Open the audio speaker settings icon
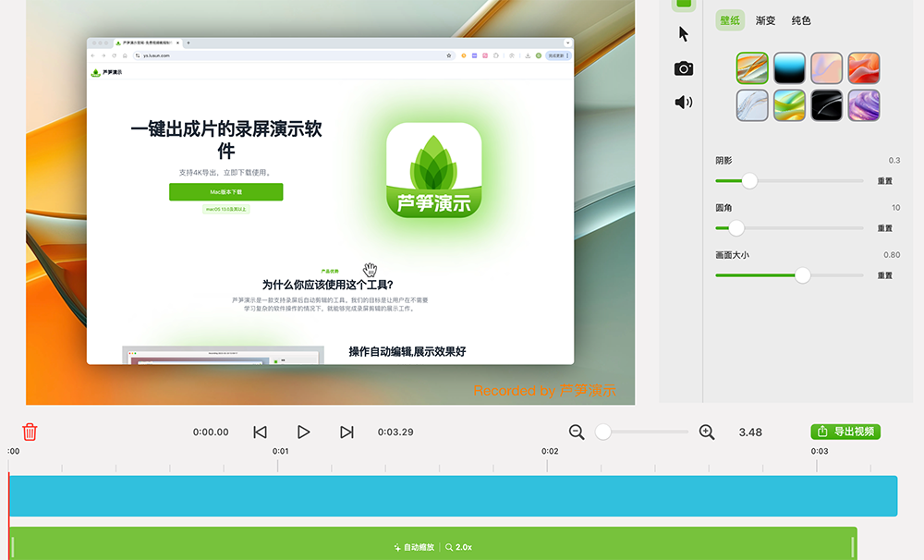Viewport: 924px width, 560px height. 684,102
